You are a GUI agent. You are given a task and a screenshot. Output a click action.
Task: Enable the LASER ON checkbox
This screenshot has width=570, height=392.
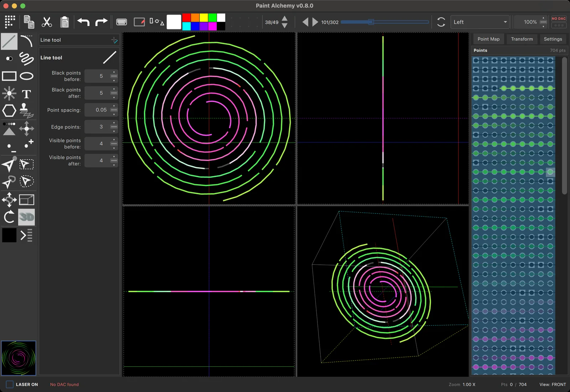pyautogui.click(x=10, y=384)
